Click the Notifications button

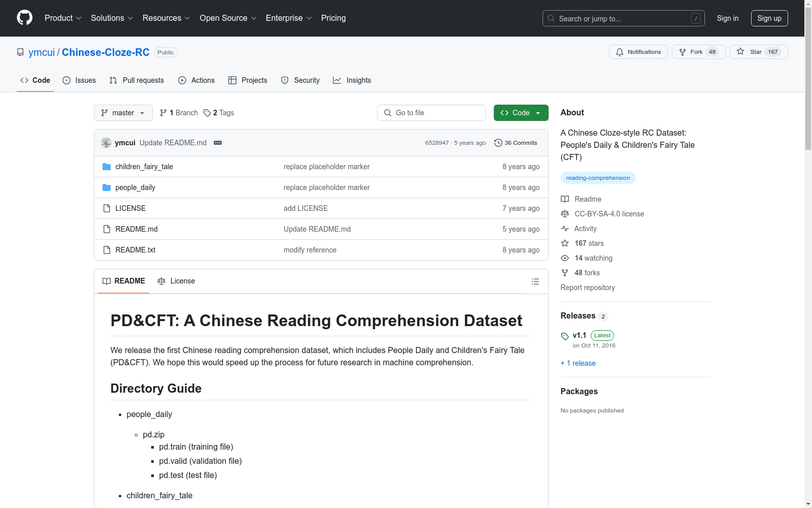pos(638,52)
